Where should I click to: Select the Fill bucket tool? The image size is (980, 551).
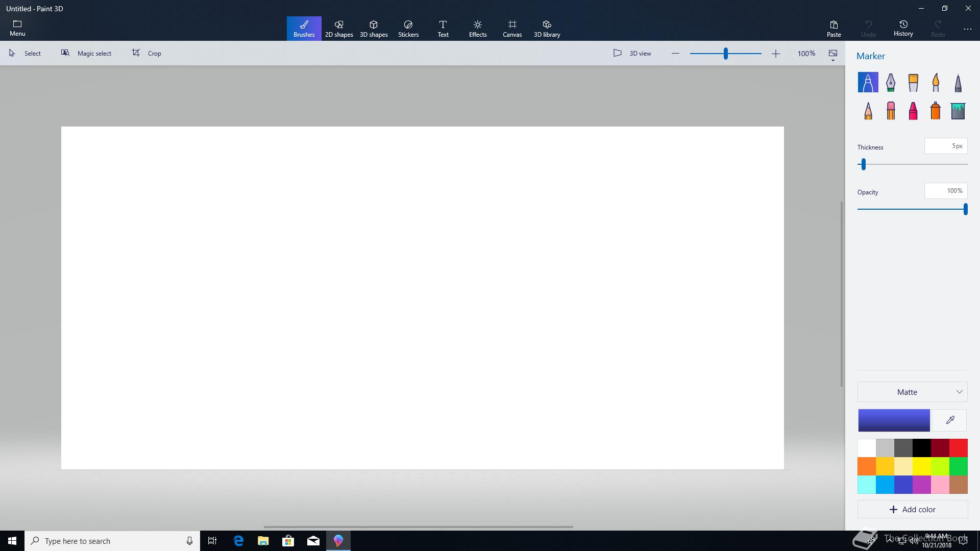pos(958,111)
